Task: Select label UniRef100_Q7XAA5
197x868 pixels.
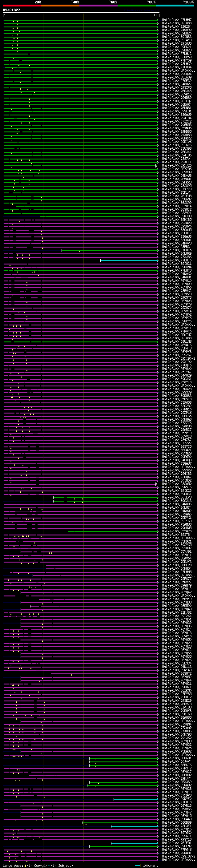Action: (177, 515)
